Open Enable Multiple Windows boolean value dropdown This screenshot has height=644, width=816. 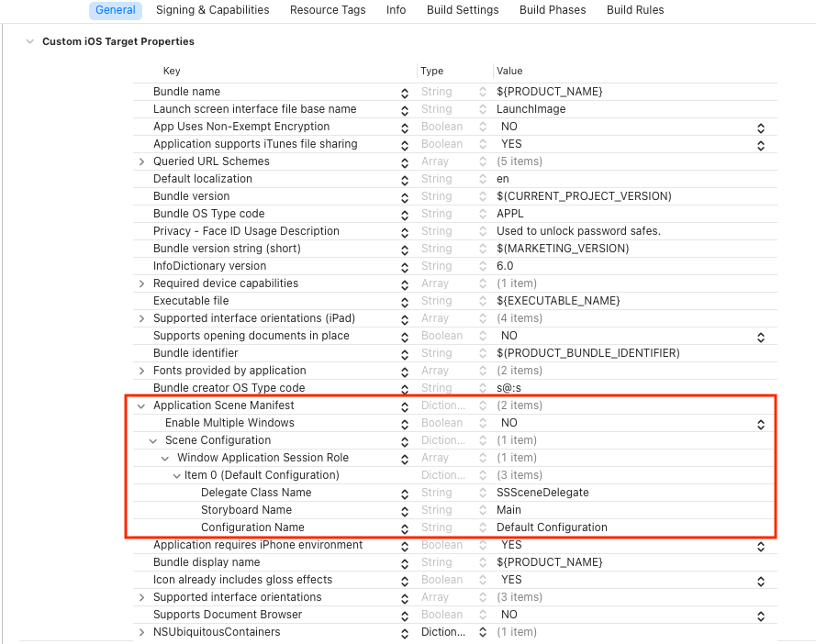coord(760,424)
